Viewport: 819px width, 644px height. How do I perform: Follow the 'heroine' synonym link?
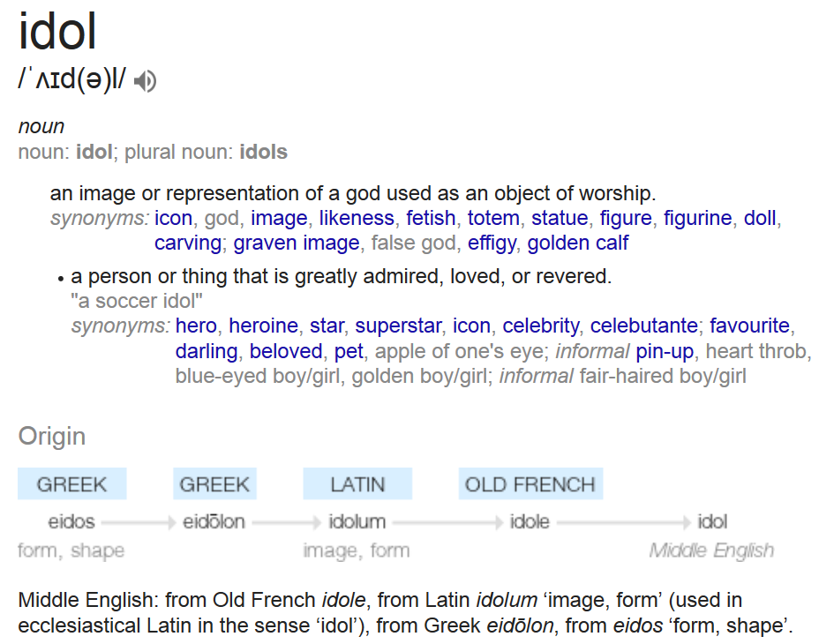pyautogui.click(x=263, y=326)
